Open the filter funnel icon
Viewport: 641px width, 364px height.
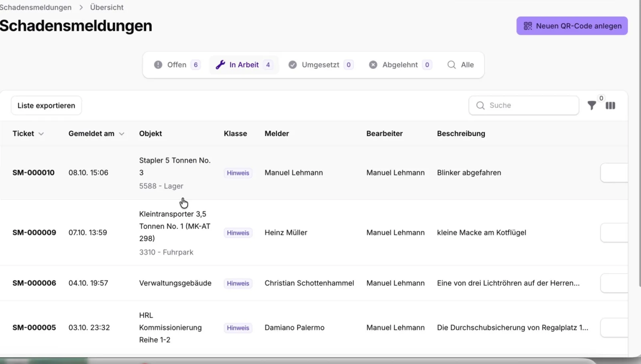tap(592, 106)
